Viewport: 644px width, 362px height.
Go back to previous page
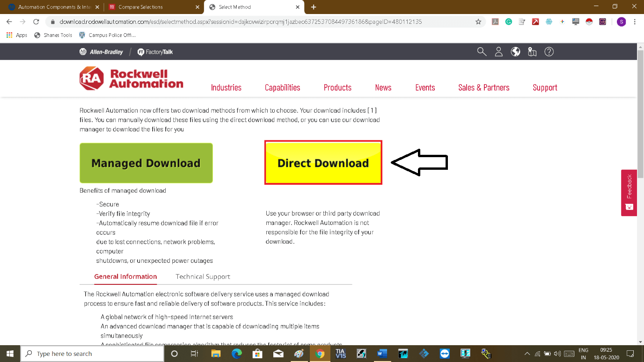point(9,22)
